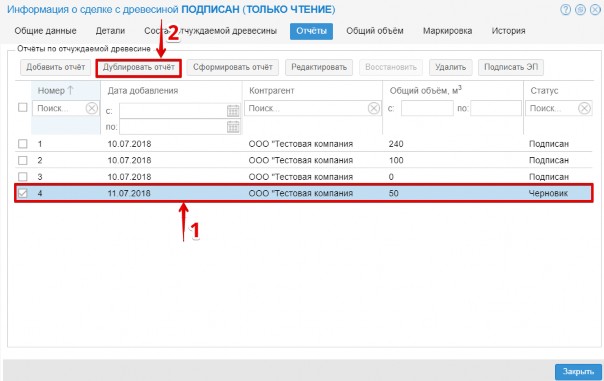604x381 pixels.
Task: Click volume value 100
Action: [396, 160]
